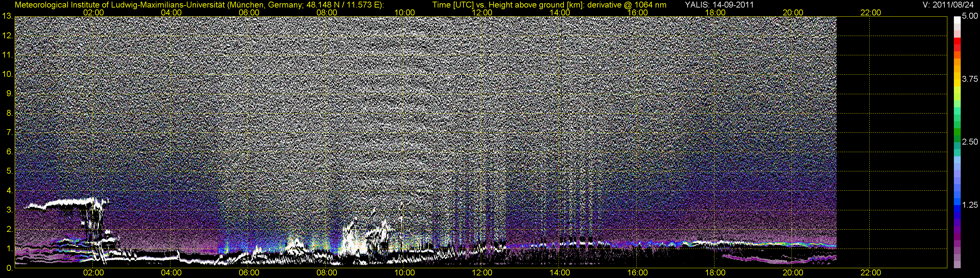The width and height of the screenshot is (980, 278).
Task: Click the 06:00 label on the top time axis
Action: (249, 12)
